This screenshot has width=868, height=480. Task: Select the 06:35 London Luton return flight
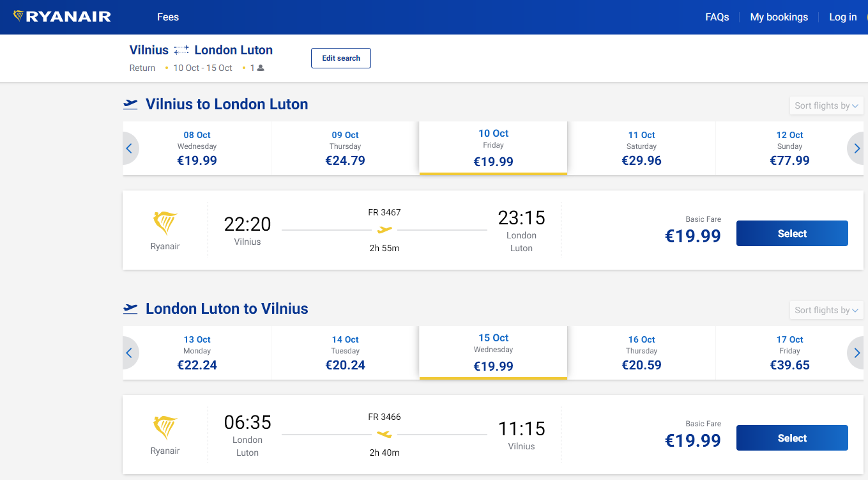click(792, 438)
